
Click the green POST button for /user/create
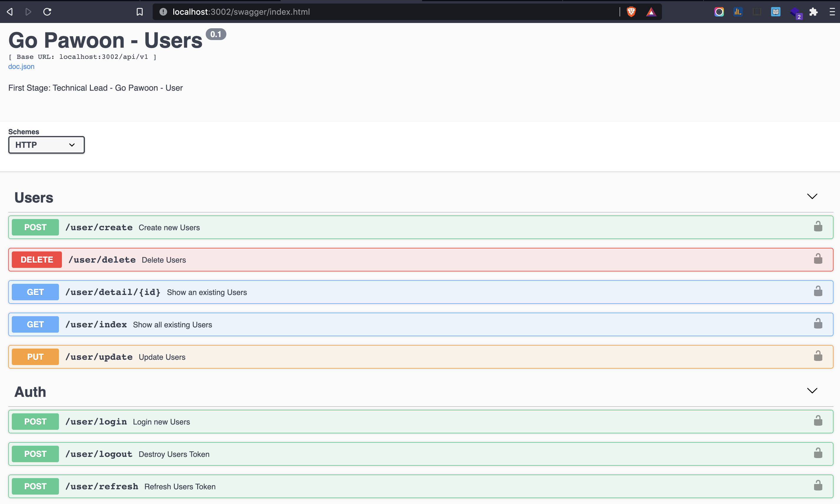coord(35,227)
